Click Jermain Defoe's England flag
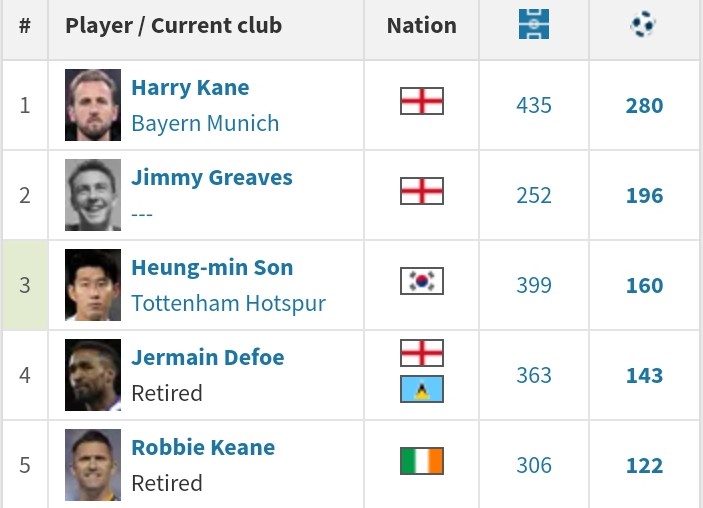Screen dimensions: 703x508 tap(422, 353)
